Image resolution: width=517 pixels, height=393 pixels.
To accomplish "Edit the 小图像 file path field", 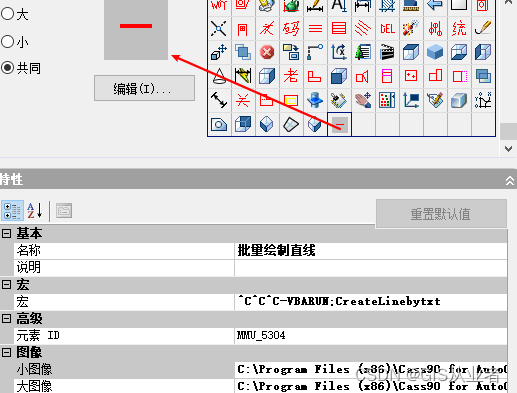I will (x=371, y=370).
